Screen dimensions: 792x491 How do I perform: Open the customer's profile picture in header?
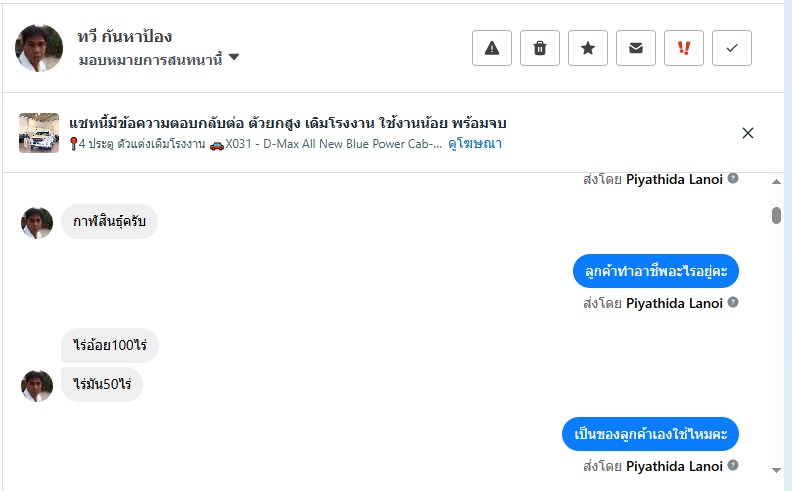(x=41, y=48)
